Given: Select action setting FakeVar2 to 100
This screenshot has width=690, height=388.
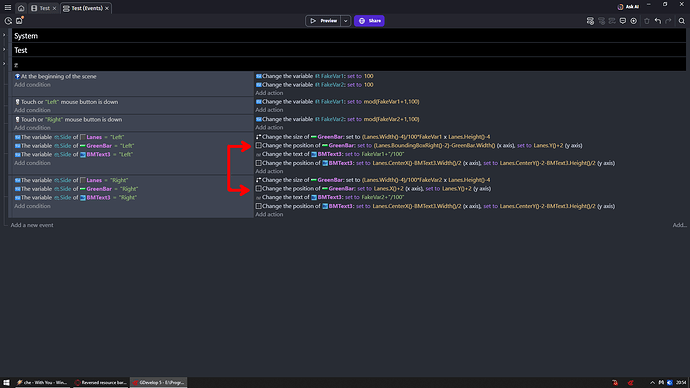Looking at the screenshot, I should pos(315,84).
